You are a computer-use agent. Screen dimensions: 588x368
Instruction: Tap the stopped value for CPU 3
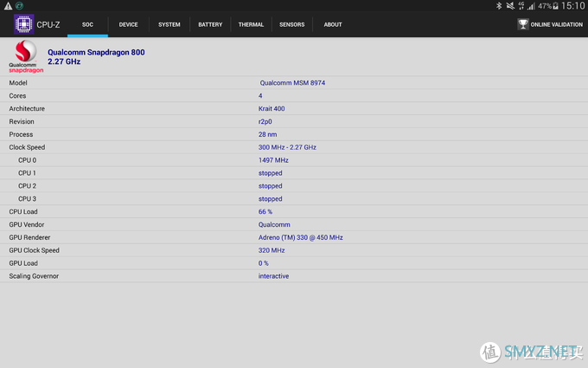click(270, 198)
